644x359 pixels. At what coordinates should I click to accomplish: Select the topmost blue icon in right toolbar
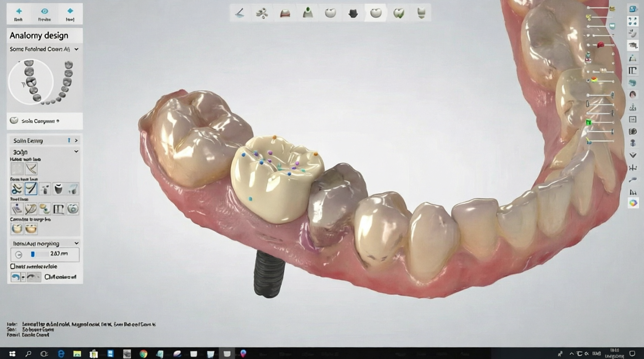pos(633,9)
